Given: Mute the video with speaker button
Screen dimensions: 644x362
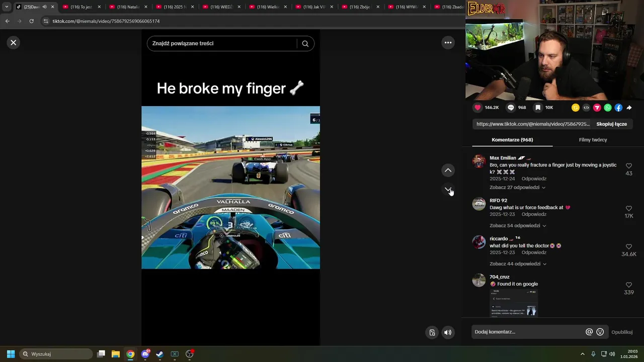Looking at the screenshot, I should coord(448,332).
